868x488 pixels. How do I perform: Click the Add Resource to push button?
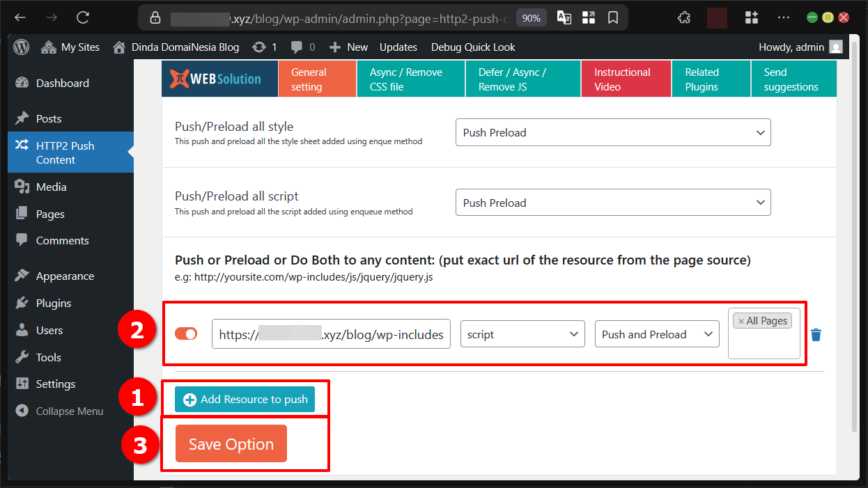click(245, 399)
